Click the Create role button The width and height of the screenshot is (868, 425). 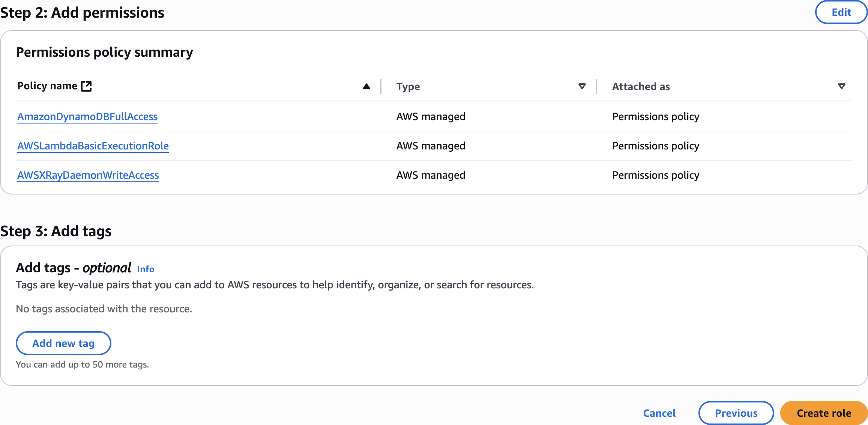[824, 413]
